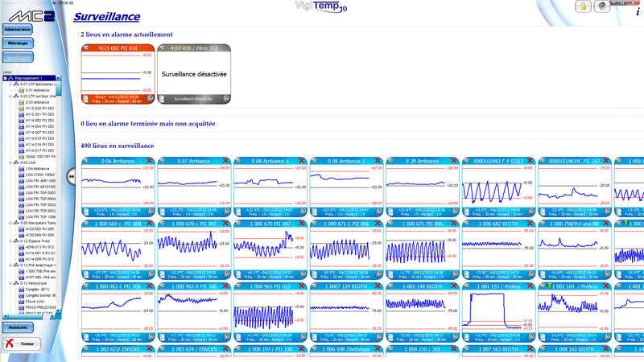Click settings gear on 0 08 Ambiance 1 card
The height and width of the screenshot is (362, 644).
pyautogui.click(x=303, y=212)
